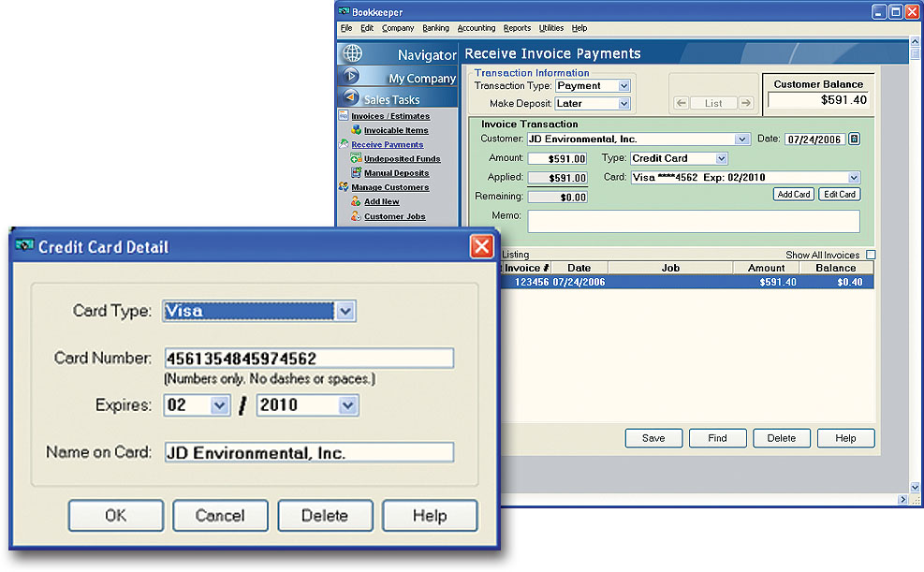Click the Bookkeeper title bar app icon
The width and height of the screenshot is (924, 572).
coord(345,11)
